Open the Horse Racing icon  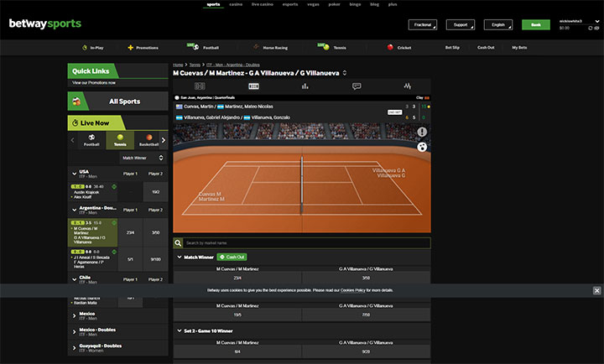point(256,47)
